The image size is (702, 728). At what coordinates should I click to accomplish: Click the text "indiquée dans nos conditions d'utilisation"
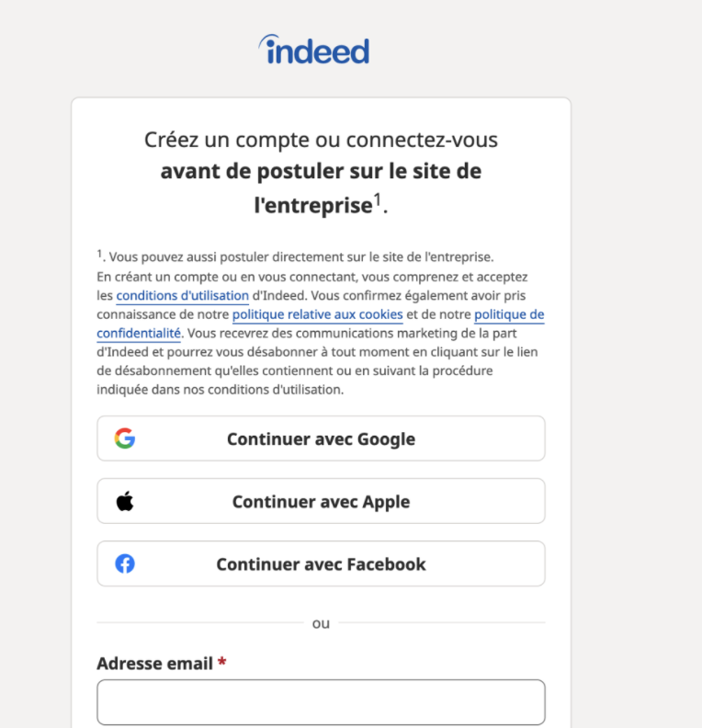pyautogui.click(x=220, y=389)
